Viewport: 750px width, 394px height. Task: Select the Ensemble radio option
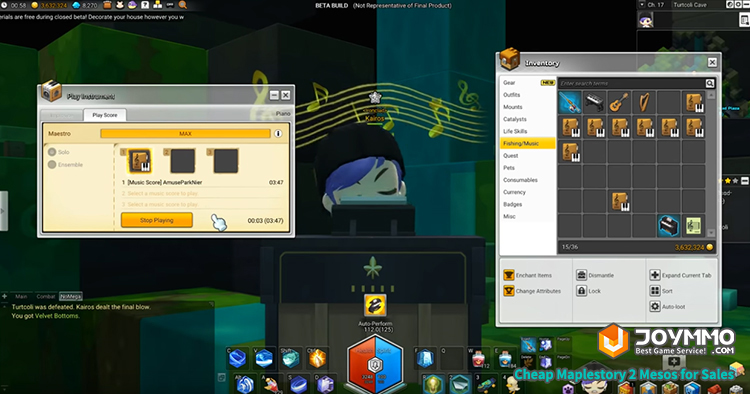point(52,164)
